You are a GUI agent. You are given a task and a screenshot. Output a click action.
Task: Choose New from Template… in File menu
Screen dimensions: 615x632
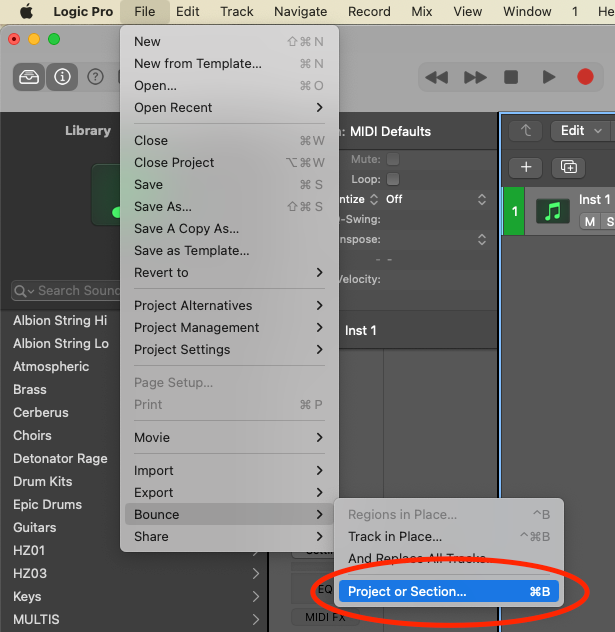click(229, 64)
